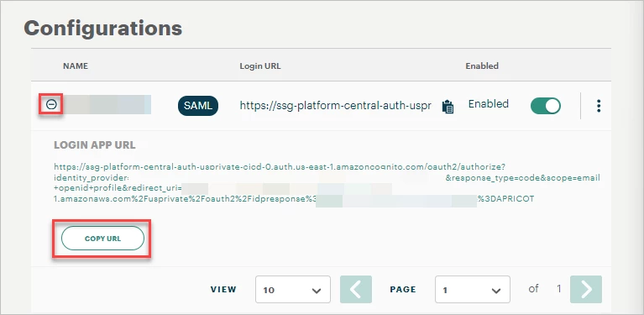Image resolution: width=644 pixels, height=315 pixels.
Task: Go to next page arrow
Action: click(586, 289)
